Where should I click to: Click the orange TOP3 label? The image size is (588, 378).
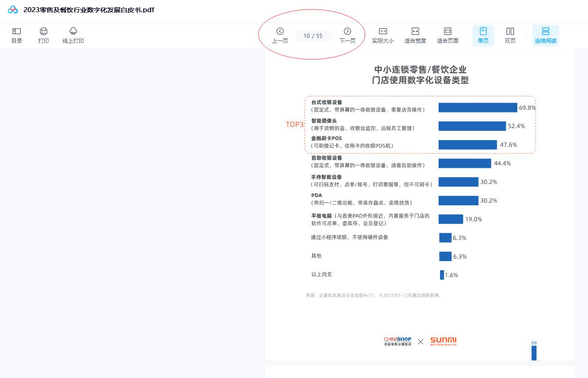(x=294, y=125)
